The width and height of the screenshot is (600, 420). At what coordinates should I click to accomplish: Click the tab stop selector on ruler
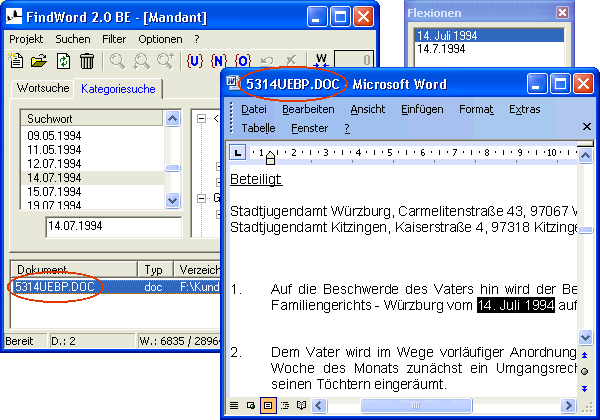pos(238,153)
